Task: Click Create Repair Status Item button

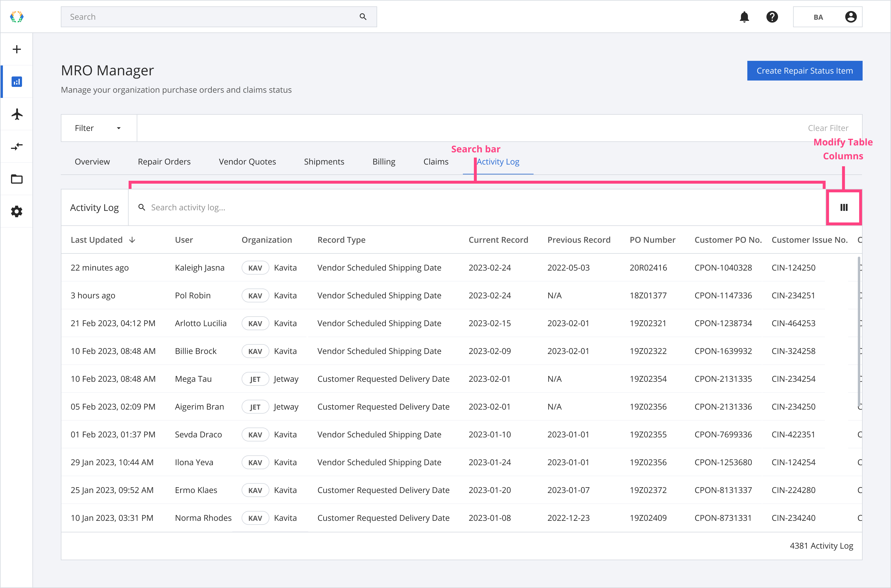Action: pyautogui.click(x=804, y=71)
